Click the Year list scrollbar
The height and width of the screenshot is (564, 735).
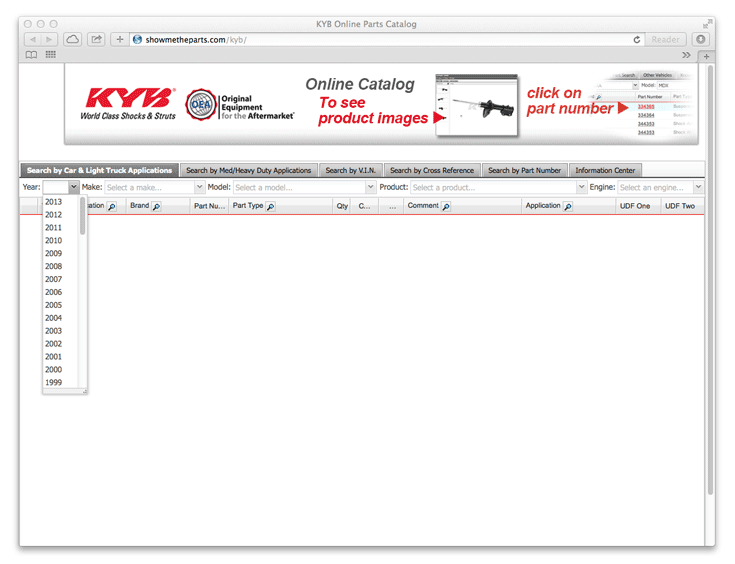[82, 215]
